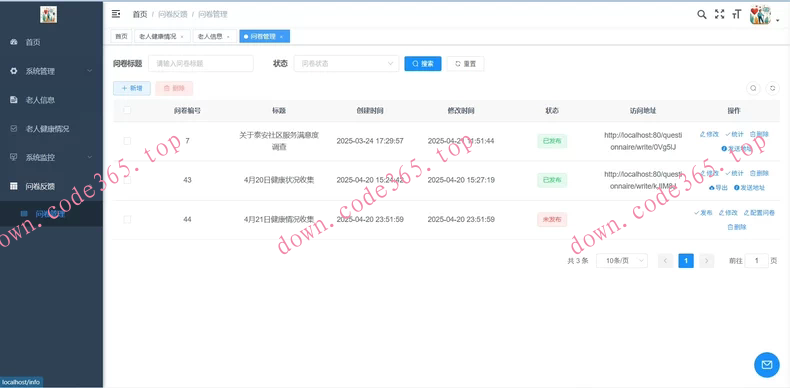Click 修改 for questionnaire 44

pyautogui.click(x=728, y=213)
